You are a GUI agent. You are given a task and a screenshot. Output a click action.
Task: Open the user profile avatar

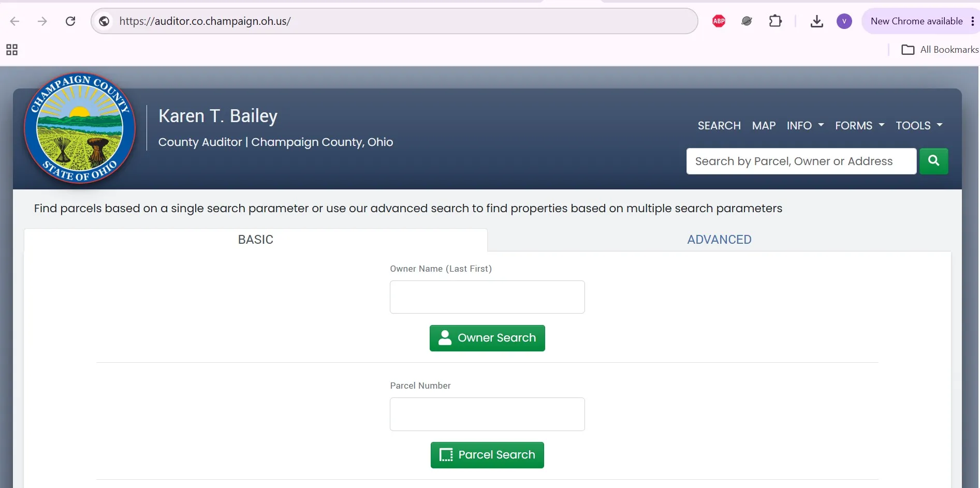point(844,21)
